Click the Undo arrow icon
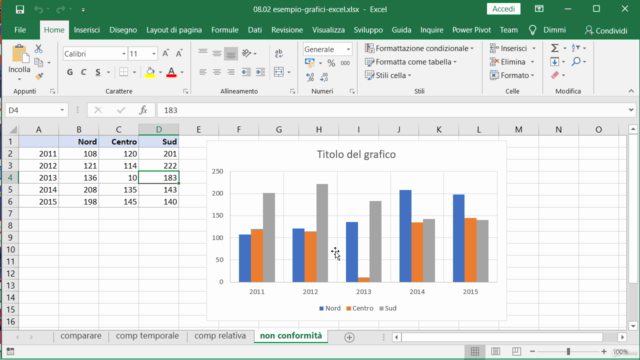The height and width of the screenshot is (360, 640). coord(38,9)
